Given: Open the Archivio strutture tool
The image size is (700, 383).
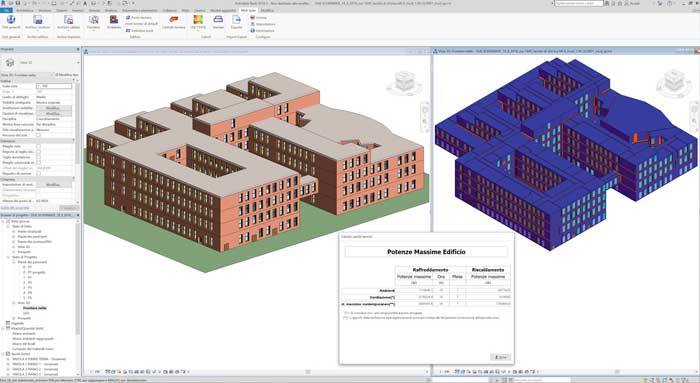Looking at the screenshot, I should coord(38,22).
